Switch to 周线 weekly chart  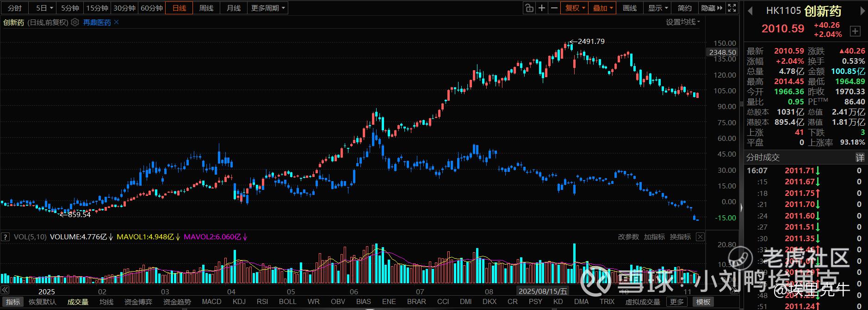coord(206,8)
